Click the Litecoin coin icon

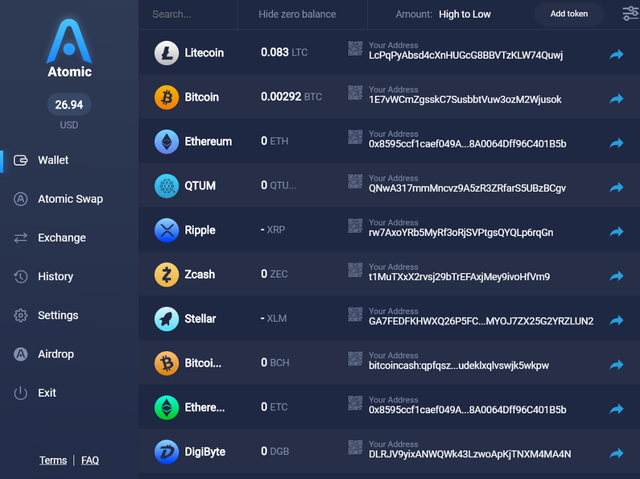coord(167,53)
